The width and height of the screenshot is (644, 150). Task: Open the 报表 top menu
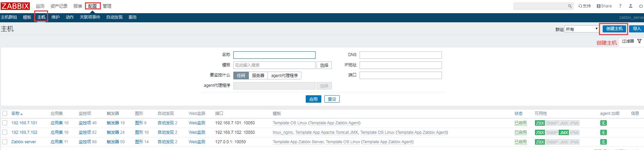point(78,6)
